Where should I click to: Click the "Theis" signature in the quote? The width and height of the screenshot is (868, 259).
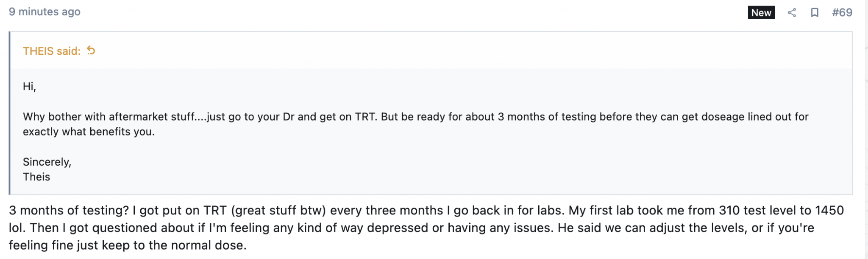click(x=36, y=177)
